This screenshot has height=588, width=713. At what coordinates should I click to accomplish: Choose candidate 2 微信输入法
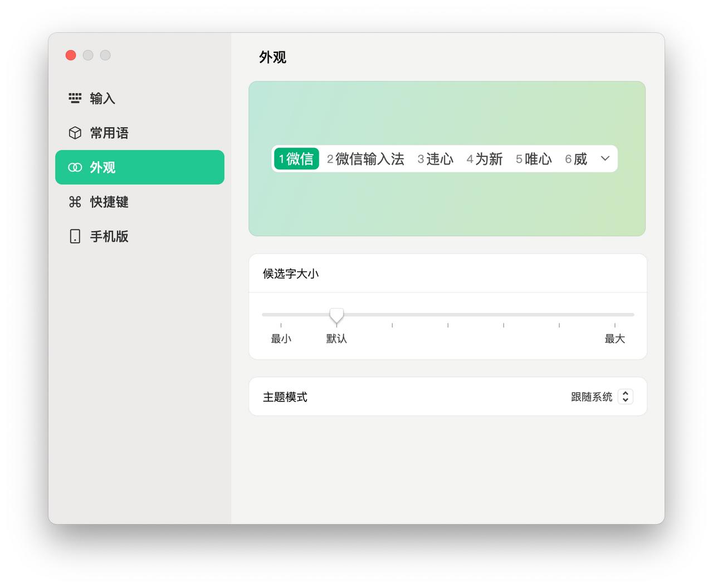pyautogui.click(x=365, y=159)
